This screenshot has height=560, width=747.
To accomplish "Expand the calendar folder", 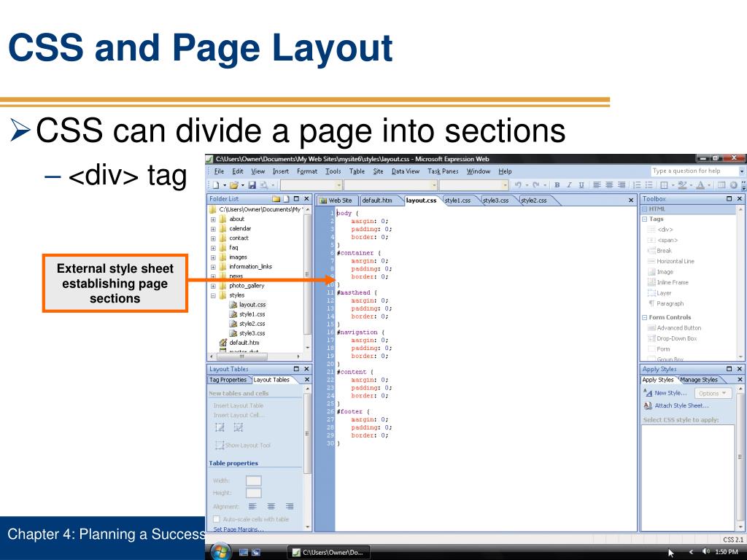I will (x=214, y=229).
